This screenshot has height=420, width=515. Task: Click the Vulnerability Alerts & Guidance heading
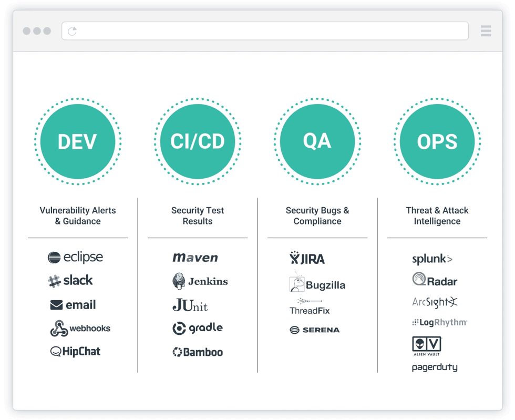pyautogui.click(x=78, y=216)
